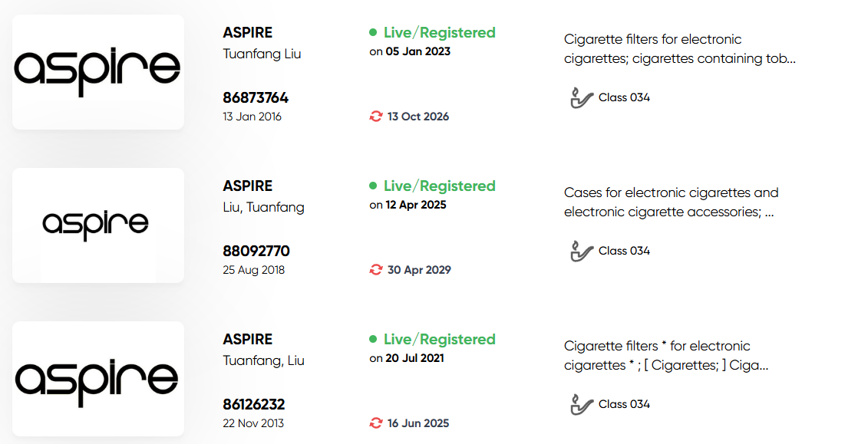The image size is (868, 444).
Task: Click the serial number 86873764
Action: click(256, 98)
